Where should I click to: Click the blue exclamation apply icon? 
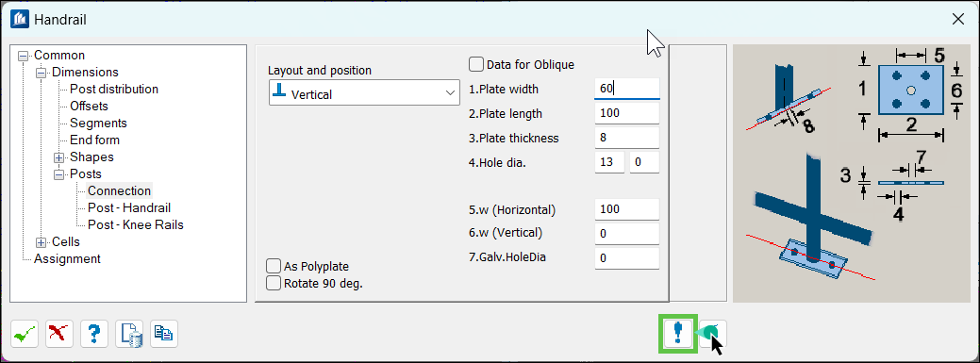point(678,334)
